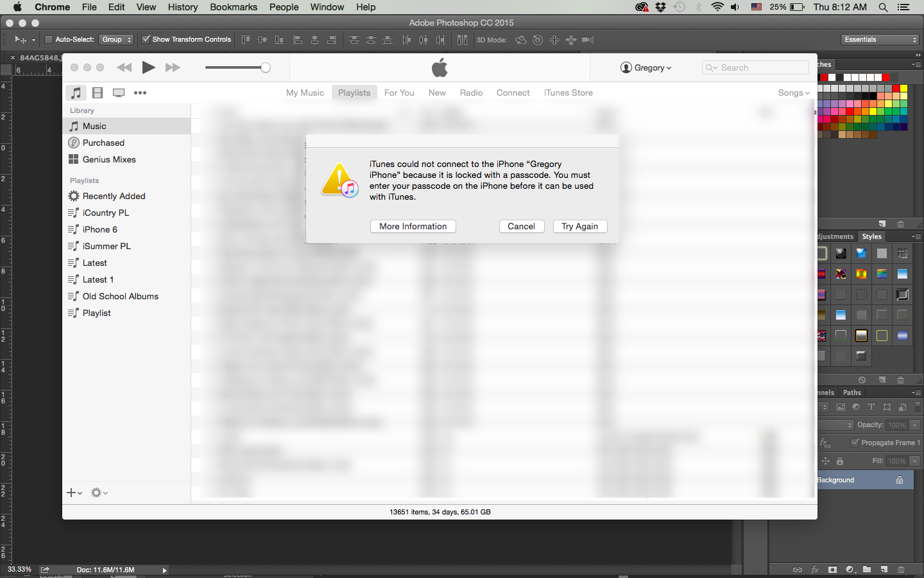Image resolution: width=924 pixels, height=578 pixels.
Task: Click the 3D Slide mode icon
Action: [x=571, y=40]
